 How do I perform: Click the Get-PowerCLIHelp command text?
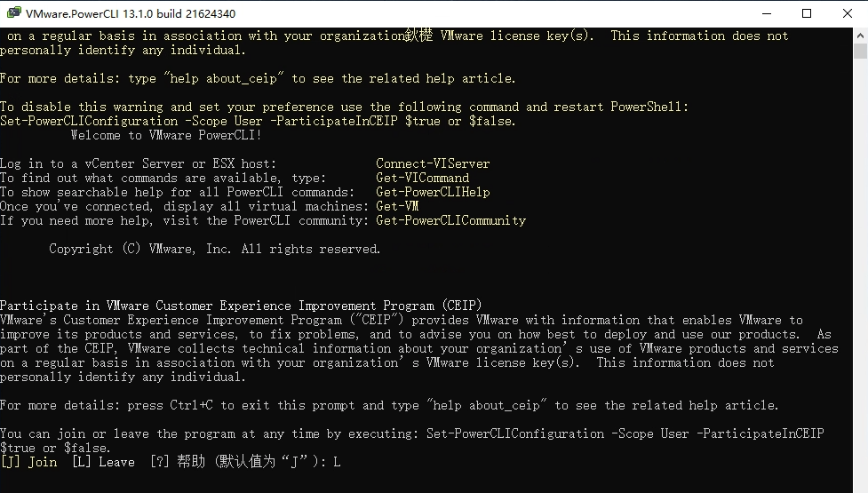coord(433,192)
